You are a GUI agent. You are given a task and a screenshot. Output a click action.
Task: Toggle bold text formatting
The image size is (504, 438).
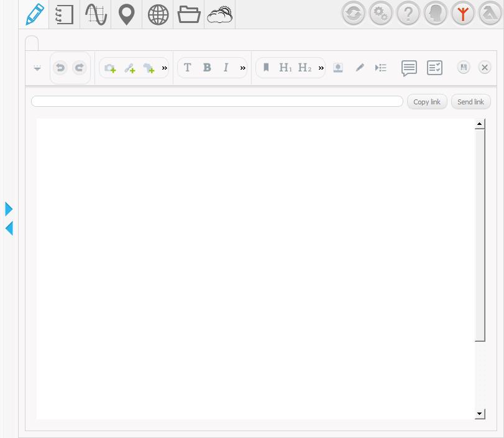click(207, 68)
